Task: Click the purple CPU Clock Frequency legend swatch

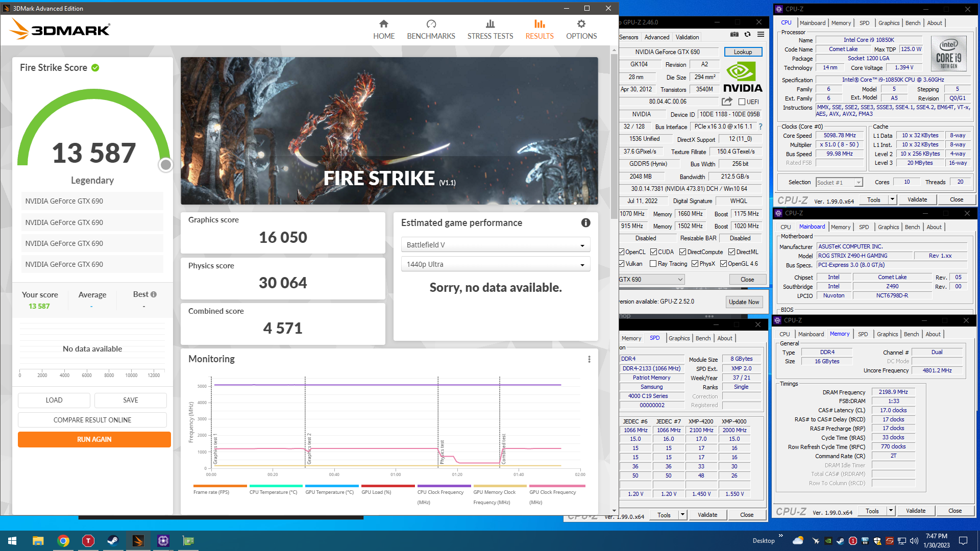Action: [444, 486]
